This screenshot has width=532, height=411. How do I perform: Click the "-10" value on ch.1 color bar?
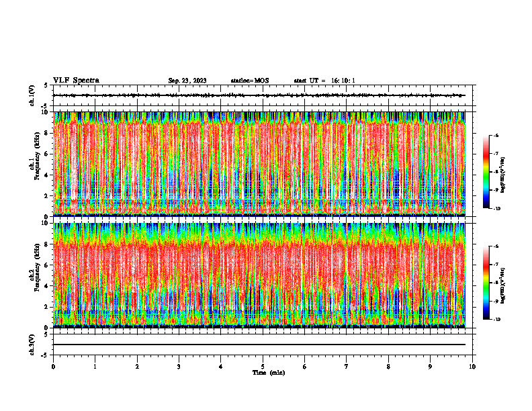tap(497, 209)
